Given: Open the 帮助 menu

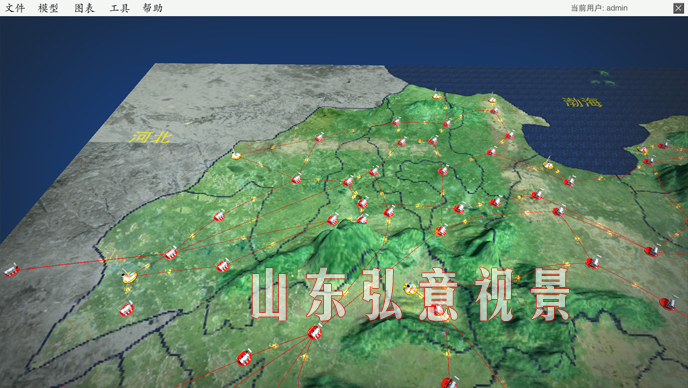Looking at the screenshot, I should [x=153, y=8].
